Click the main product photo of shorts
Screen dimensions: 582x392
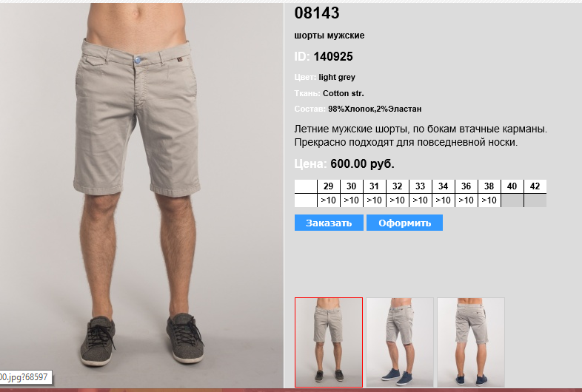141,195
